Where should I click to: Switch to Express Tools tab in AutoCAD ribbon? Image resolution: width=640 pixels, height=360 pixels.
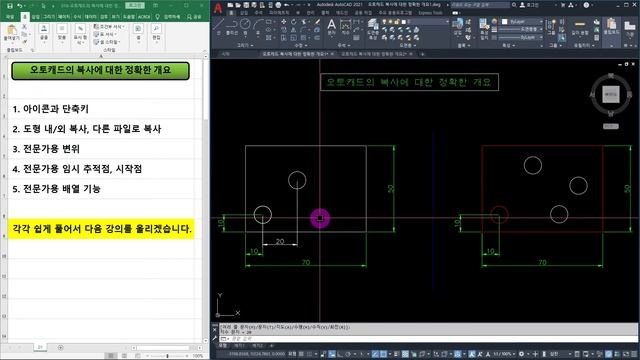pyautogui.click(x=430, y=13)
